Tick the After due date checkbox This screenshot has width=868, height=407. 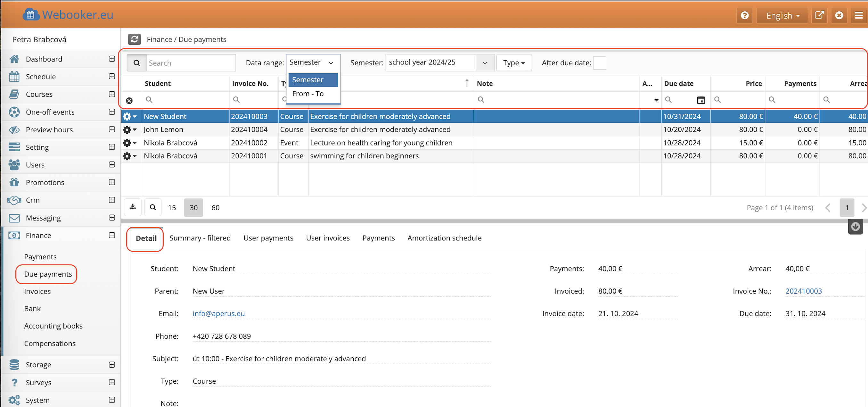[x=599, y=63]
